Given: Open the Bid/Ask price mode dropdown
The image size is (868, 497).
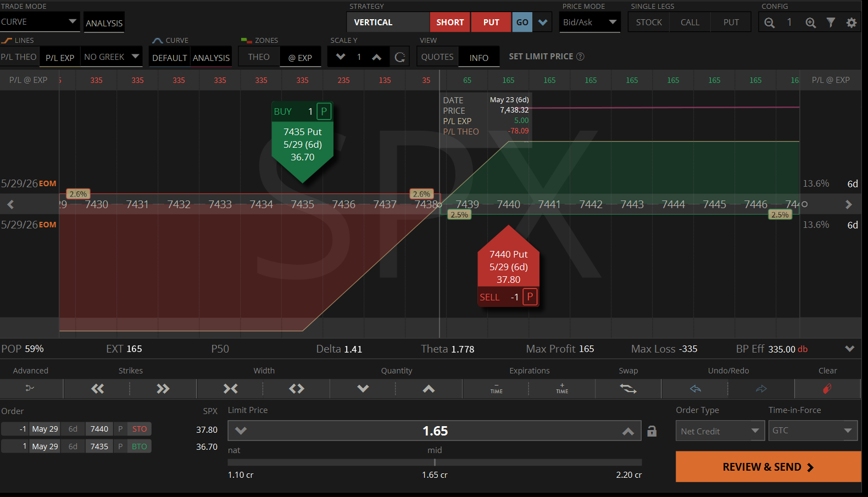Looking at the screenshot, I should pyautogui.click(x=589, y=23).
